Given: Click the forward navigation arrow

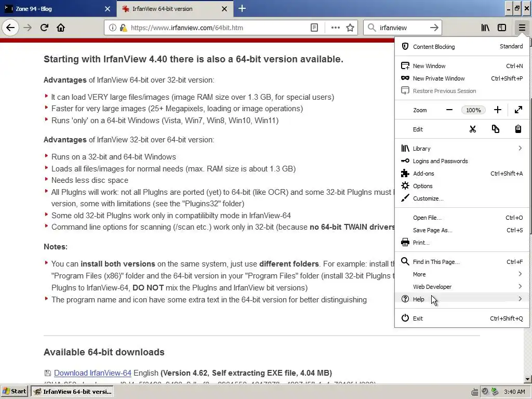Looking at the screenshot, I should (28, 28).
